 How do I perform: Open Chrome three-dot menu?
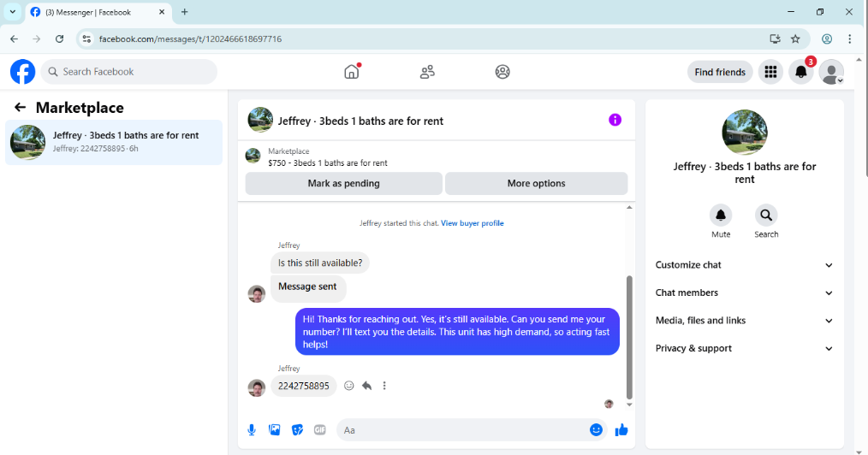(x=850, y=38)
